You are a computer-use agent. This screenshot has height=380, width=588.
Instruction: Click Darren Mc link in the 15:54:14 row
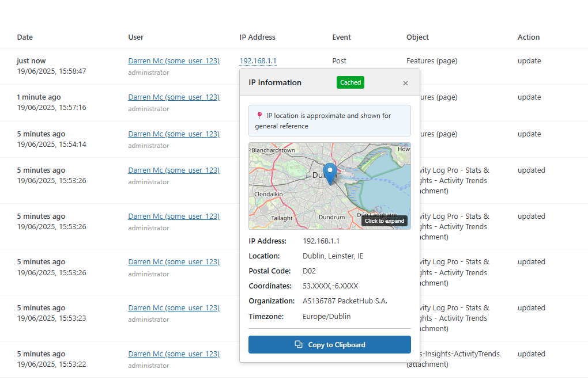point(174,134)
